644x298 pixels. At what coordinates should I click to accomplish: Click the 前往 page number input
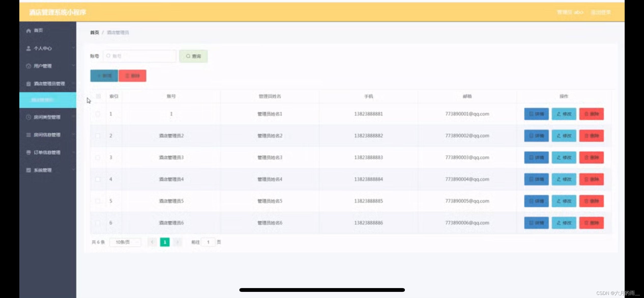coord(208,242)
